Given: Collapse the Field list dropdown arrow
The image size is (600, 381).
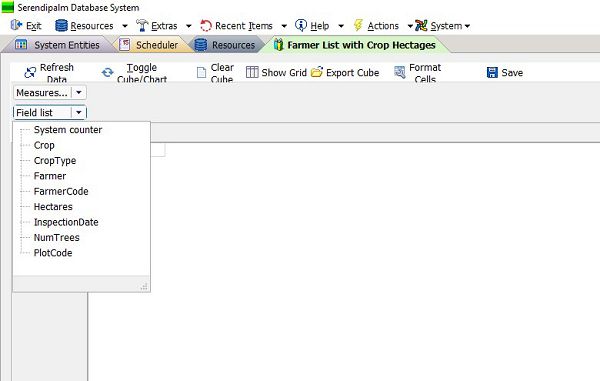Looking at the screenshot, I should click(79, 112).
